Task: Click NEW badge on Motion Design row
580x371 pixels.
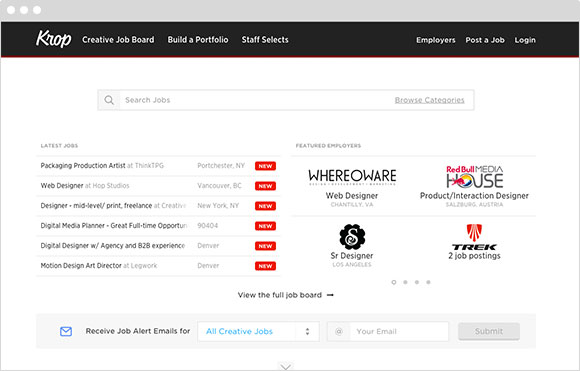Action: (x=265, y=266)
